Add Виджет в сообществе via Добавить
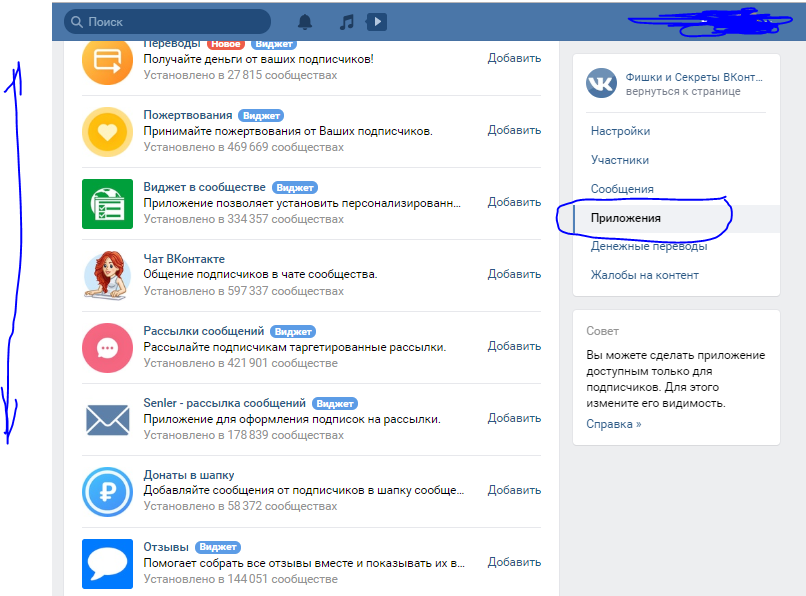This screenshot has height=596, width=806. pos(514,202)
